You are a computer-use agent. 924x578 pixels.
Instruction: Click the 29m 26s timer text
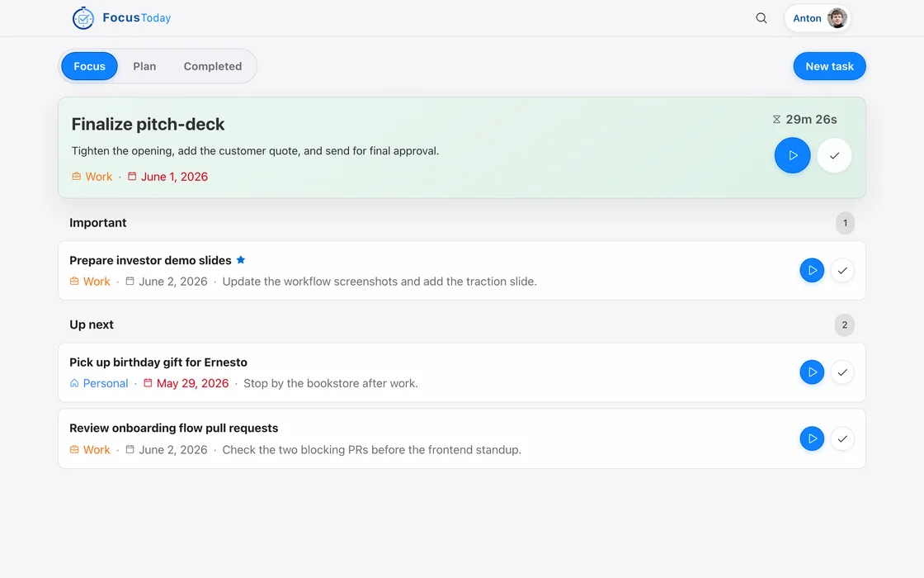811,119
